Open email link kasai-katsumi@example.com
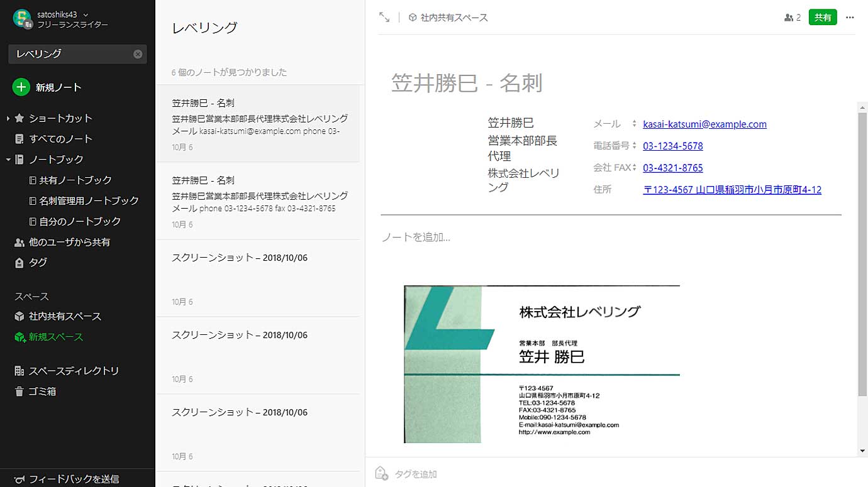 coord(704,124)
